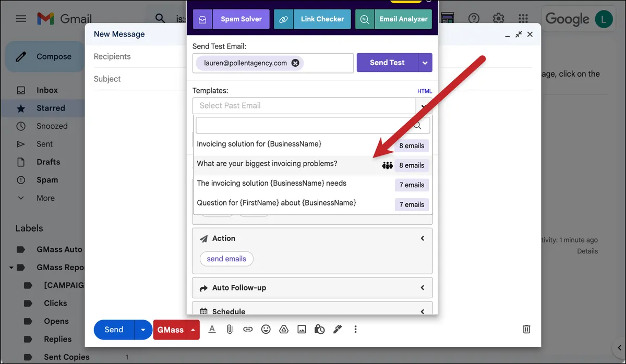Viewport: 626px width, 364px height.
Task: Attach files with the paperclip icon
Action: tap(230, 329)
